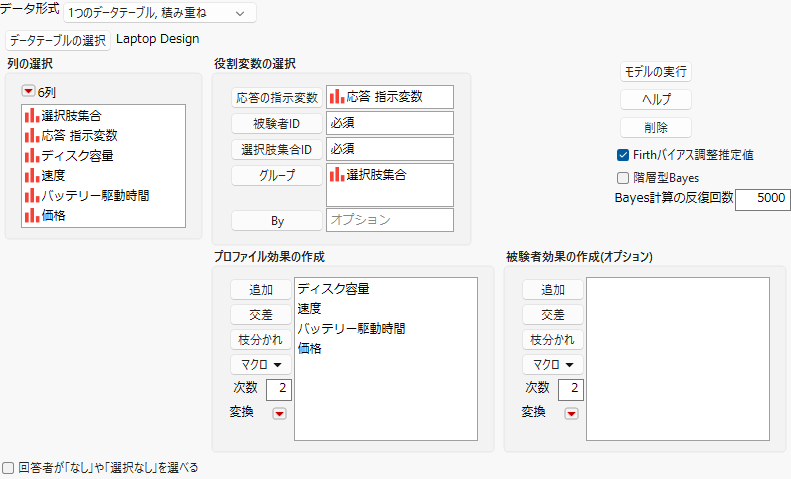Click the bar icon of ディスク容量 column
This screenshot has height=479, width=791.
(32, 155)
